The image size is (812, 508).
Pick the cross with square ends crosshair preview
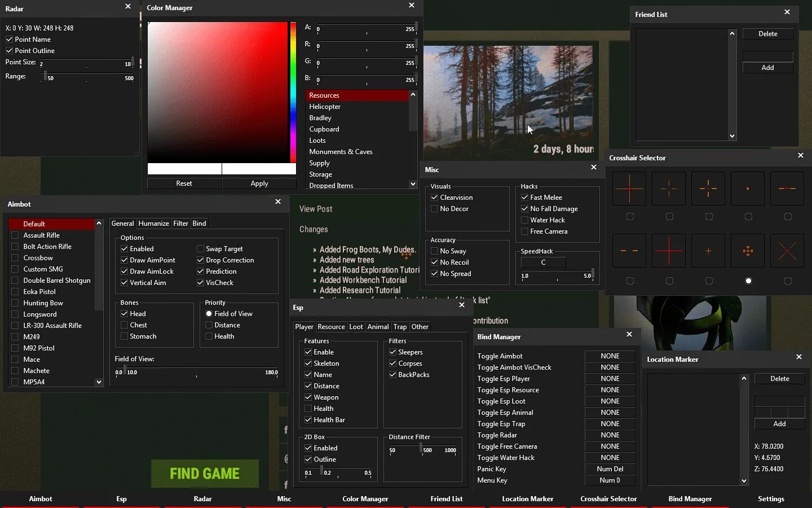(x=748, y=251)
